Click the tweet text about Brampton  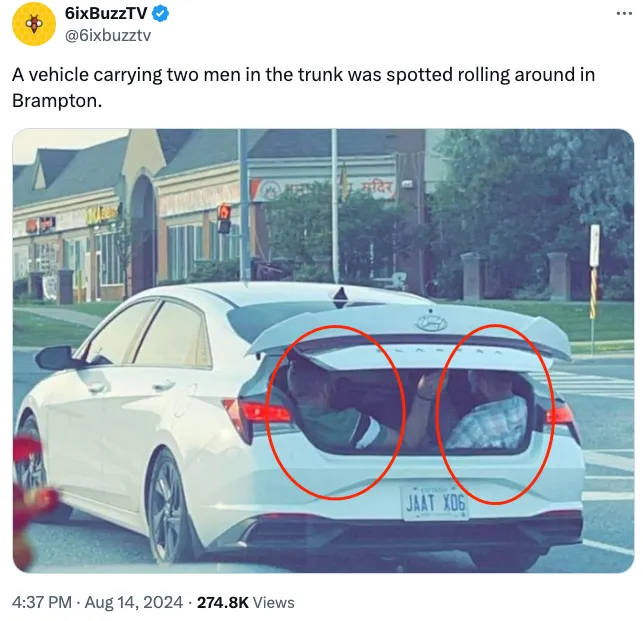coord(303,87)
